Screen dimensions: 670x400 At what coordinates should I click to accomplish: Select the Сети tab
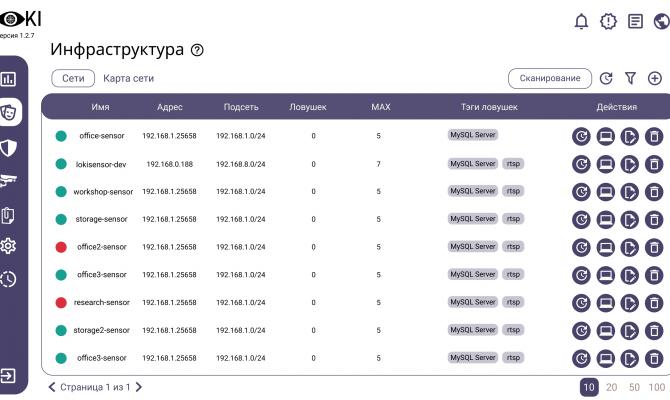(x=73, y=78)
